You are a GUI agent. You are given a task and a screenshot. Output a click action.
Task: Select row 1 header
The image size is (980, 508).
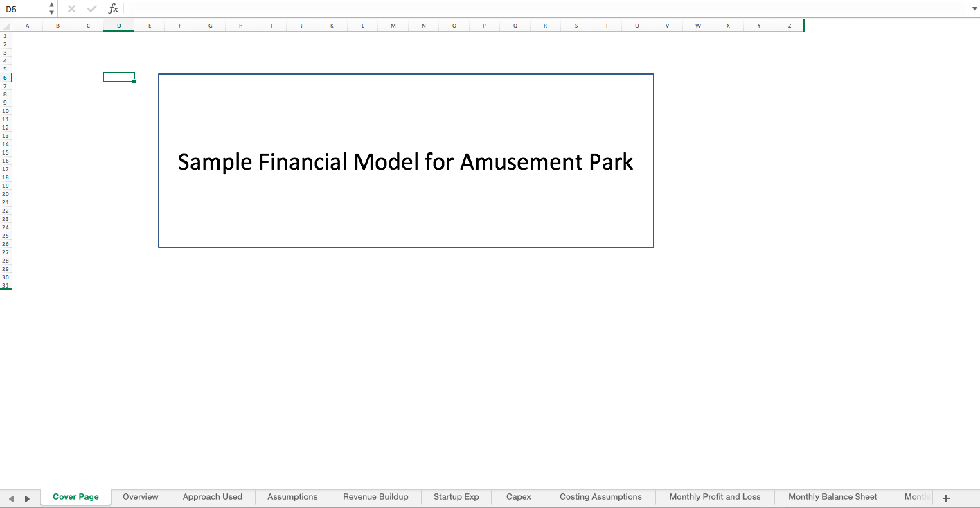[6, 36]
